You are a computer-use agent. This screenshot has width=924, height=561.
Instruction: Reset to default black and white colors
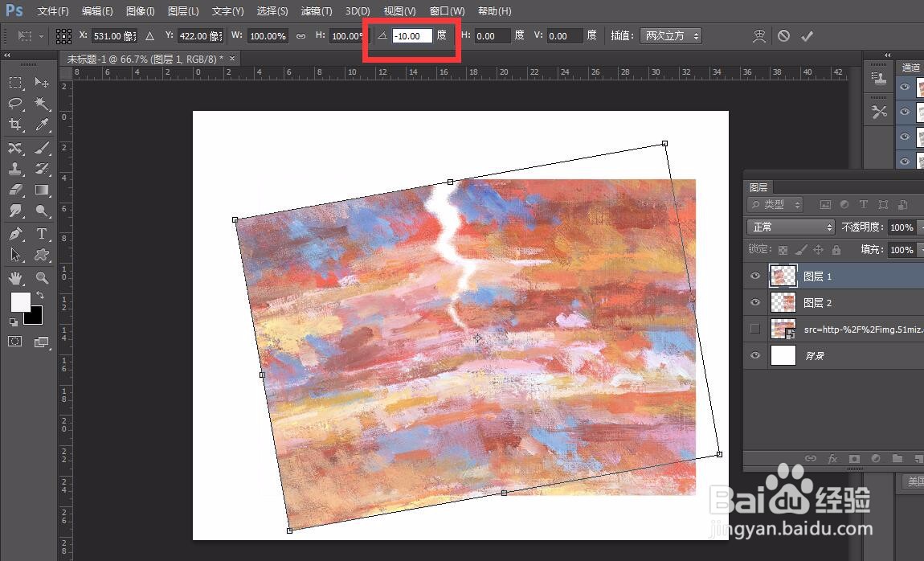click(13, 321)
